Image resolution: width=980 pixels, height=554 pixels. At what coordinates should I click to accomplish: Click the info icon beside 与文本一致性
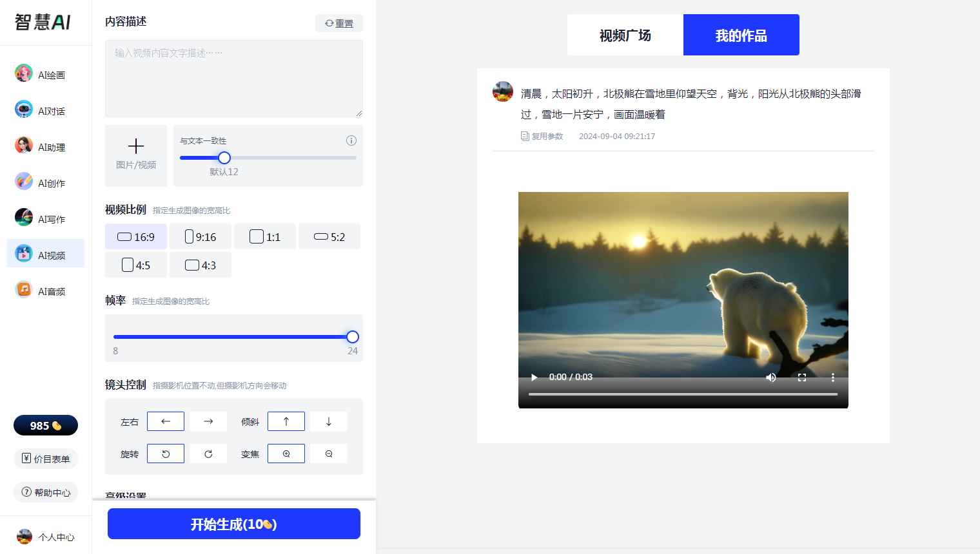tap(351, 140)
